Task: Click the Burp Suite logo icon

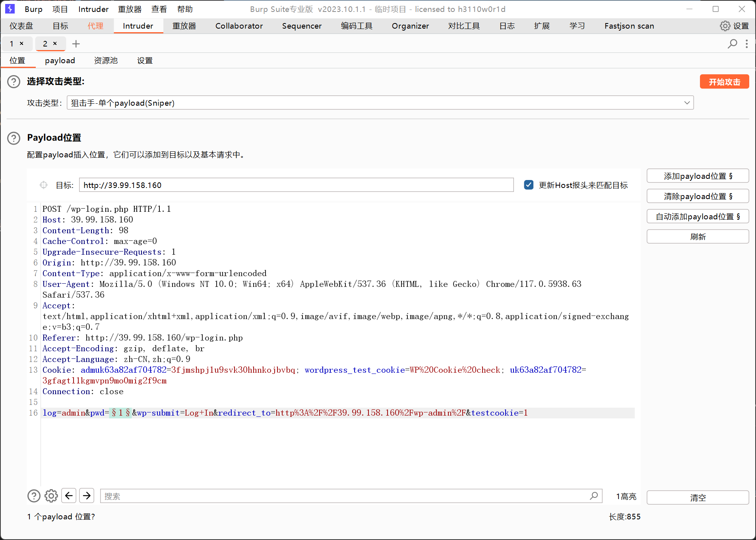Action: point(10,9)
